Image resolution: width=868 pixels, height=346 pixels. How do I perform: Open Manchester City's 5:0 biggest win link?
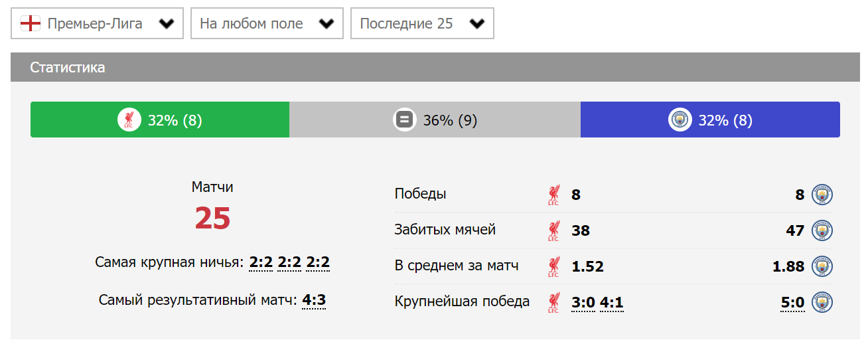point(792,303)
